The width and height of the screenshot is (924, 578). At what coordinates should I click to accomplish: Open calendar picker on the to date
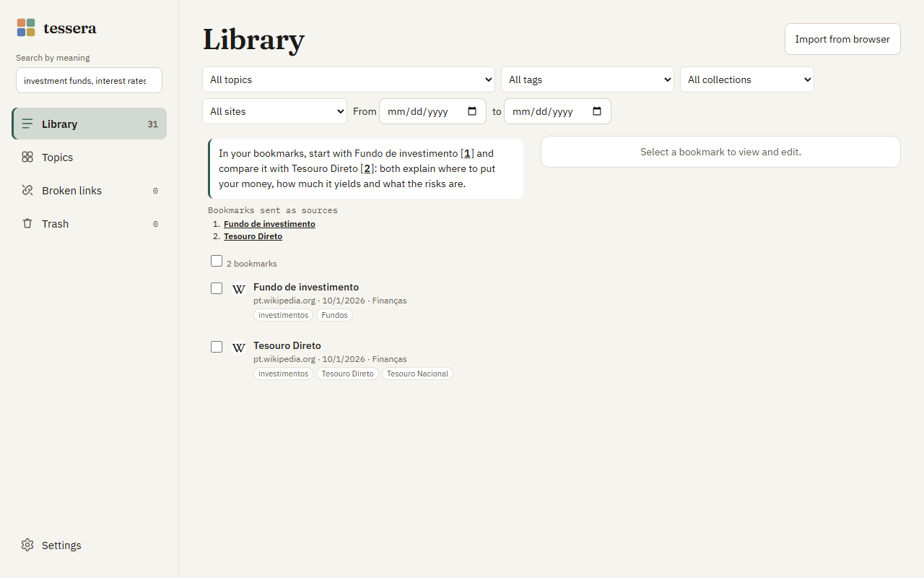pyautogui.click(x=597, y=111)
